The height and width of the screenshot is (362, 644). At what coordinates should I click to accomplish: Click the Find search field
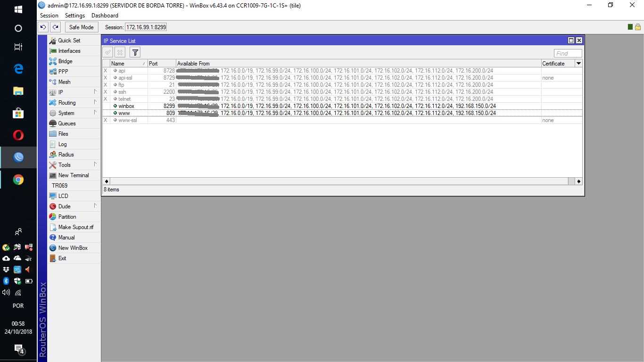[568, 53]
